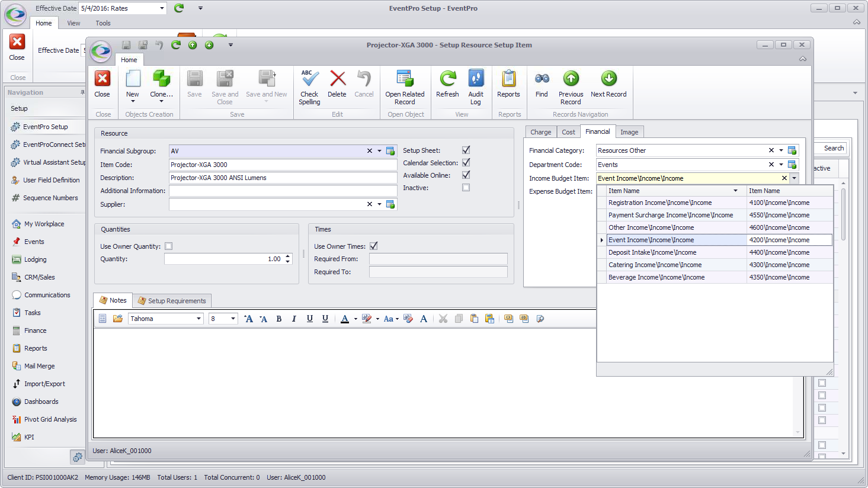The height and width of the screenshot is (488, 868).
Task: Apply bold formatting in Notes toolbar
Action: 279,319
